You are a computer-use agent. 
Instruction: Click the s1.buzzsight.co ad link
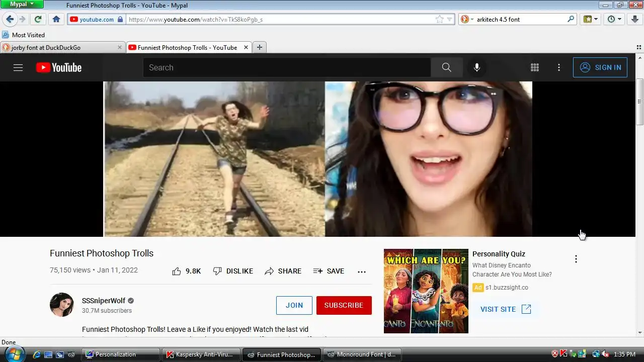coord(507,288)
